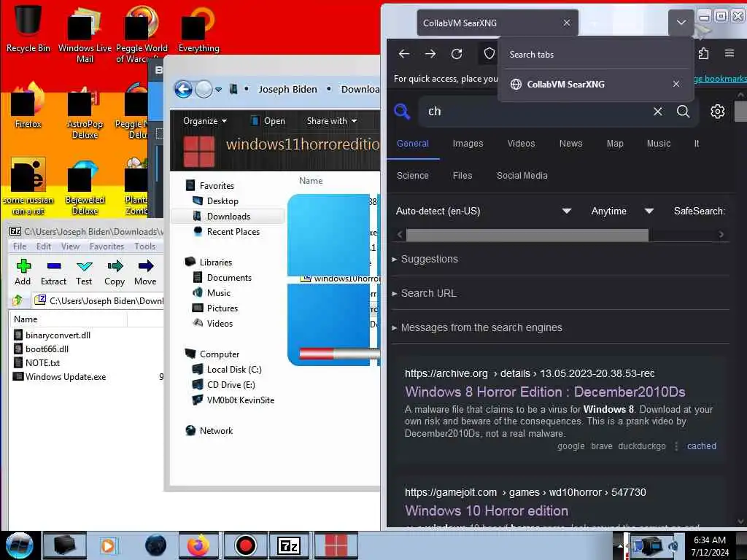Click the shield tracking protection icon
This screenshot has width=747, height=560.
point(489,54)
